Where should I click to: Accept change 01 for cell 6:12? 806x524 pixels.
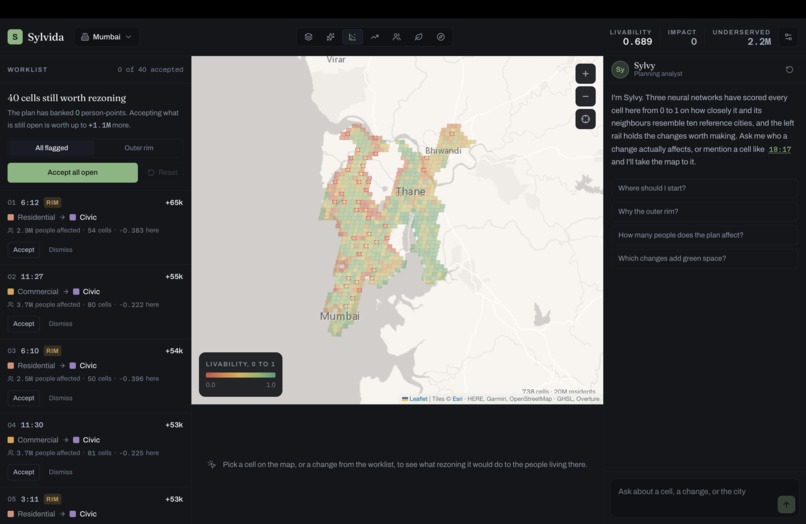pyautogui.click(x=24, y=250)
